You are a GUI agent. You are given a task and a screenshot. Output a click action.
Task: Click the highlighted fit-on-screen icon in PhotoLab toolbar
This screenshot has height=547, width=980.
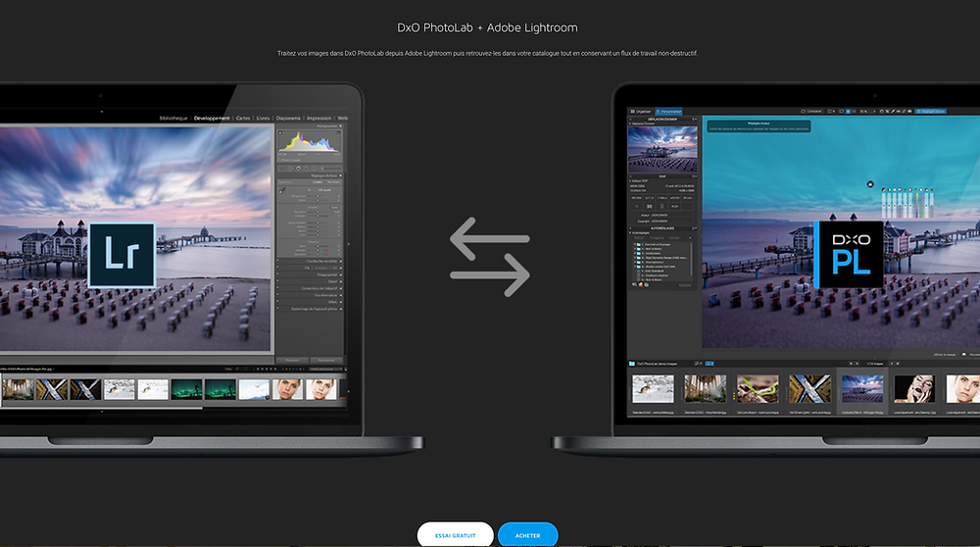tap(848, 112)
